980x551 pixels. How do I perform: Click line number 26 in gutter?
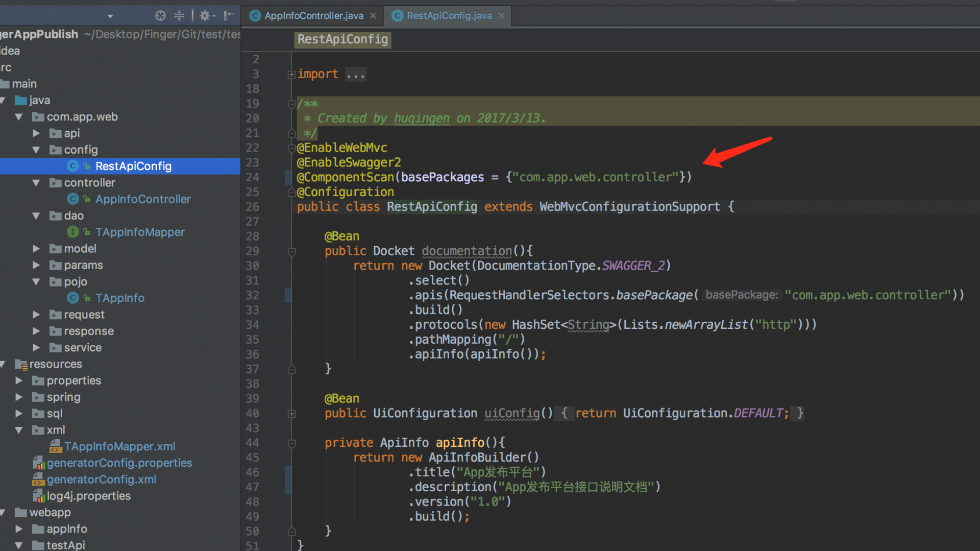tap(253, 207)
